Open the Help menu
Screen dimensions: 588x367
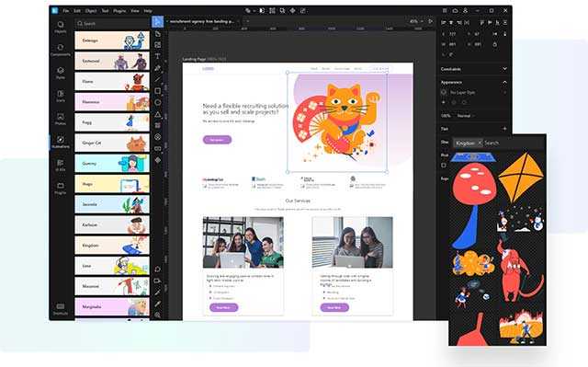pyautogui.click(x=148, y=10)
